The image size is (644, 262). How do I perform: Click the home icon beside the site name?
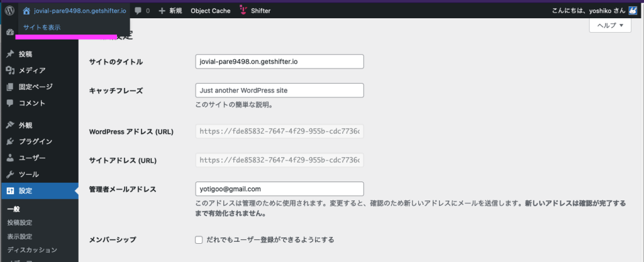point(26,11)
